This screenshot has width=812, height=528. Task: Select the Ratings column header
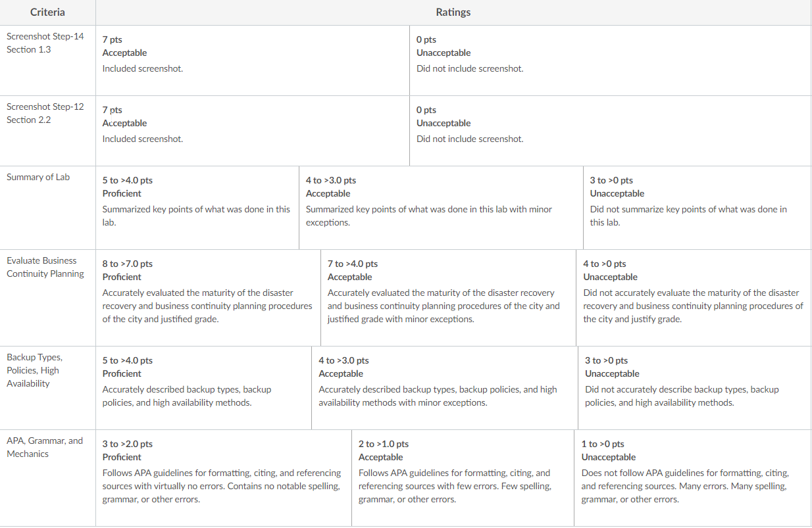click(453, 12)
